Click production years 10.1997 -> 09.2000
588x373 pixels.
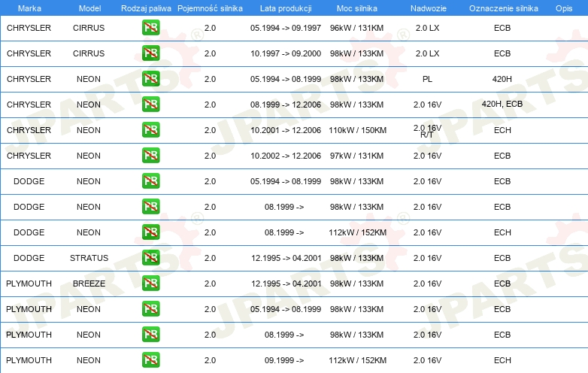pos(286,53)
